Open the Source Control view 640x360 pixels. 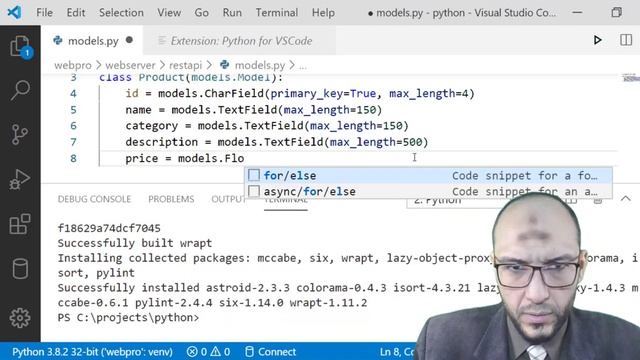click(20, 134)
